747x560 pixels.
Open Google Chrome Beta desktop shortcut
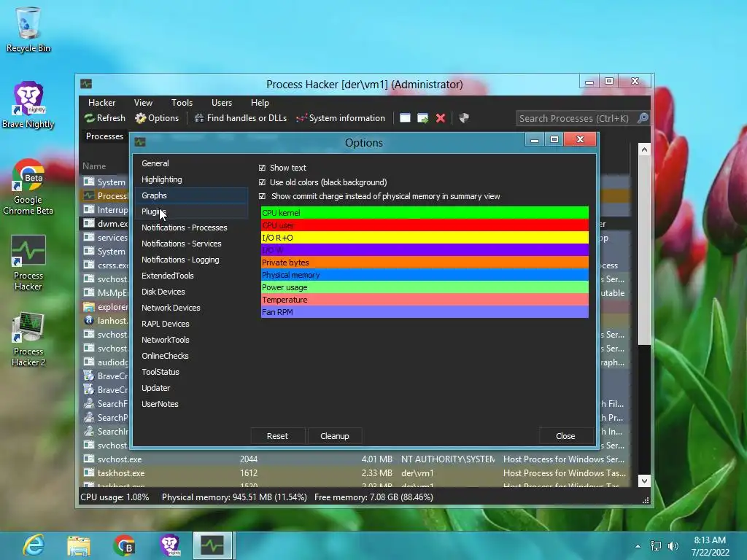pyautogui.click(x=28, y=187)
